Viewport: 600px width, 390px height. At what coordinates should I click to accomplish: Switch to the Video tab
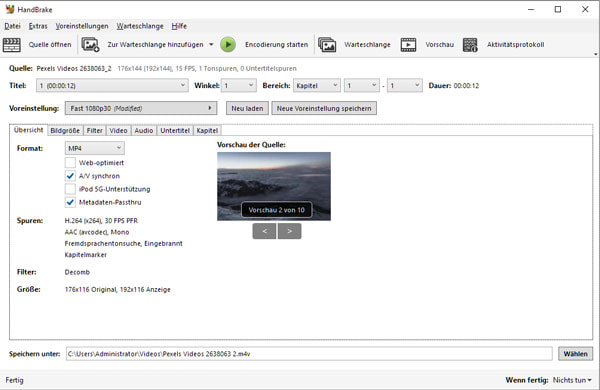[118, 131]
